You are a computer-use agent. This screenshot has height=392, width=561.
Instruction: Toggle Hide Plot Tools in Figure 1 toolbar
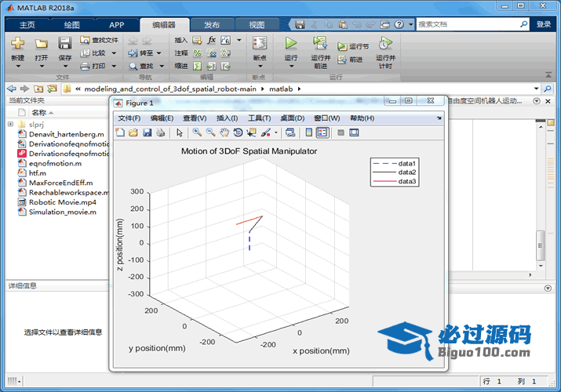341,132
